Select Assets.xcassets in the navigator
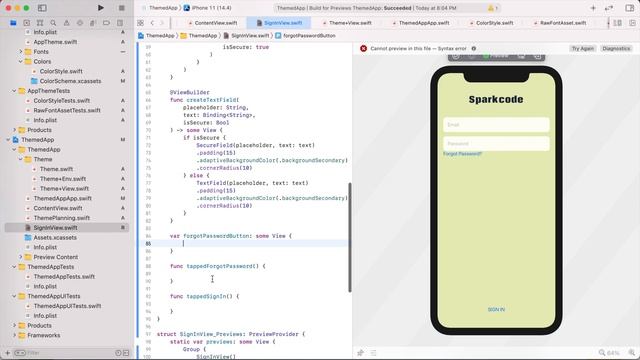 pos(55,237)
